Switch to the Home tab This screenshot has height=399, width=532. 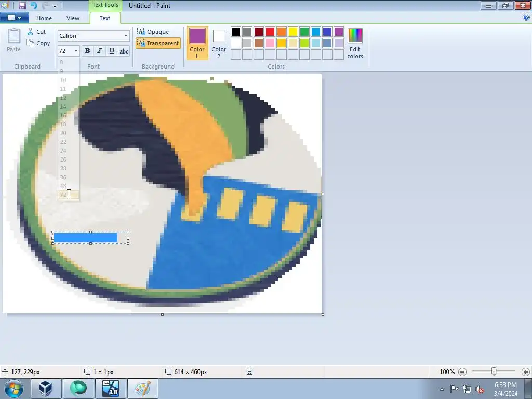(44, 18)
